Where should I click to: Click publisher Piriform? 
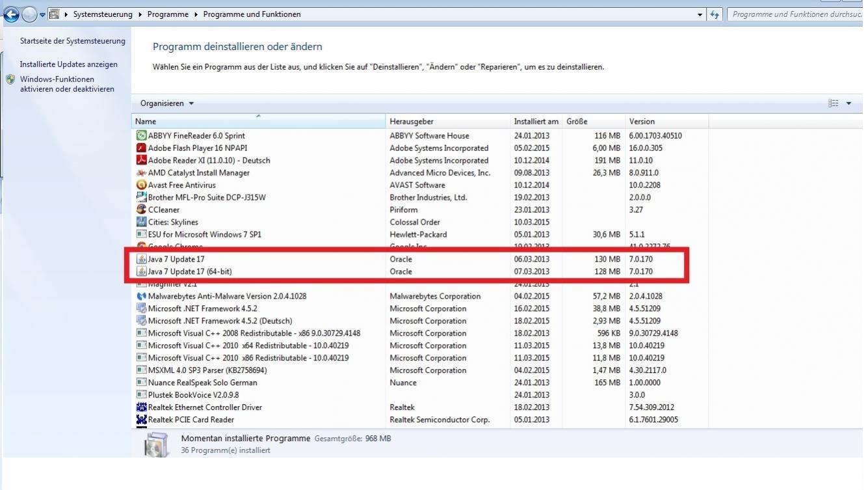(404, 210)
